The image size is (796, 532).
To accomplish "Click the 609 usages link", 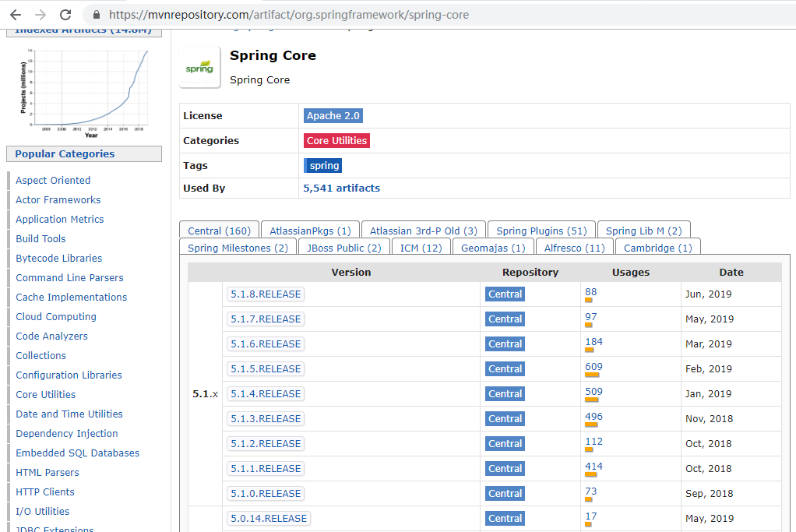I will pos(593,367).
